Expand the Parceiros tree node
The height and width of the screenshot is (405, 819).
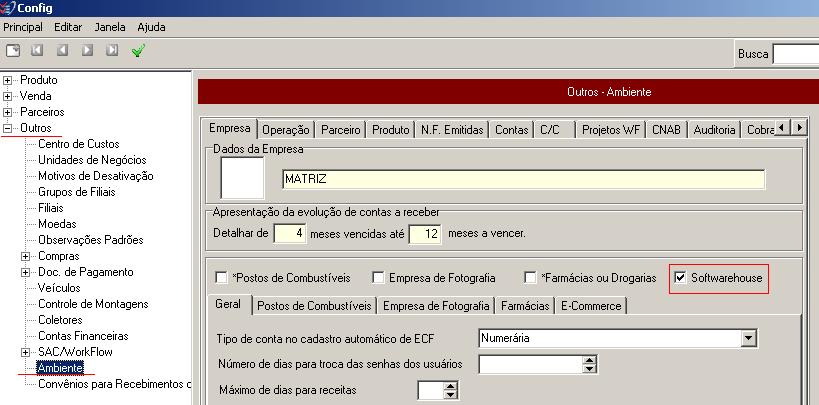point(7,112)
